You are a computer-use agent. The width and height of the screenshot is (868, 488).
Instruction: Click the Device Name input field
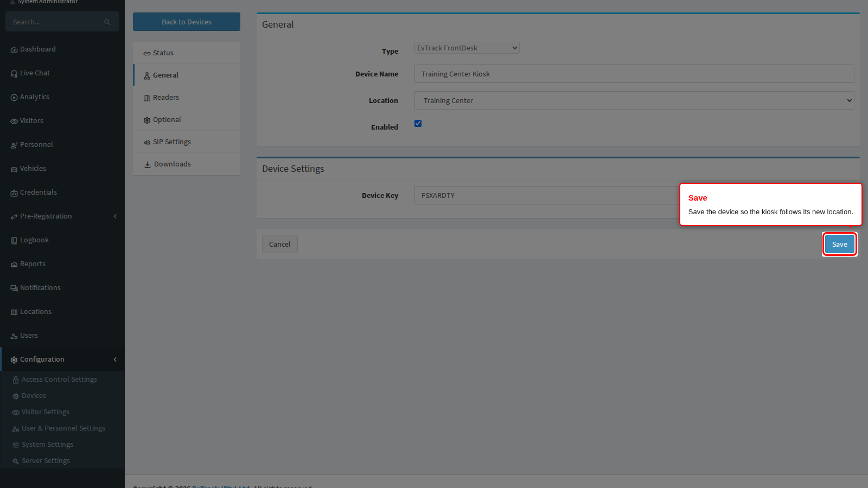[634, 74]
